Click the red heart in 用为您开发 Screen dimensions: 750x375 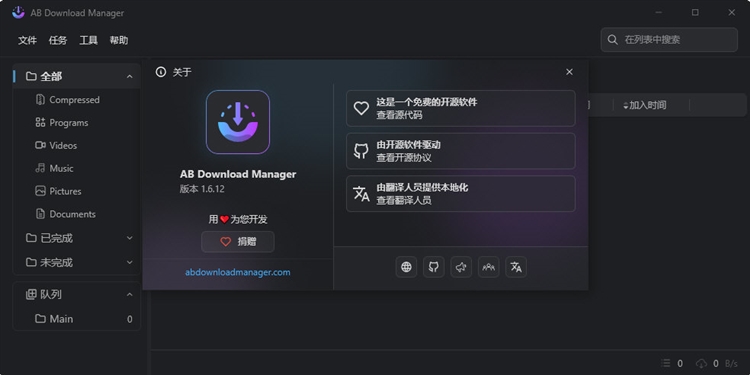click(x=224, y=220)
